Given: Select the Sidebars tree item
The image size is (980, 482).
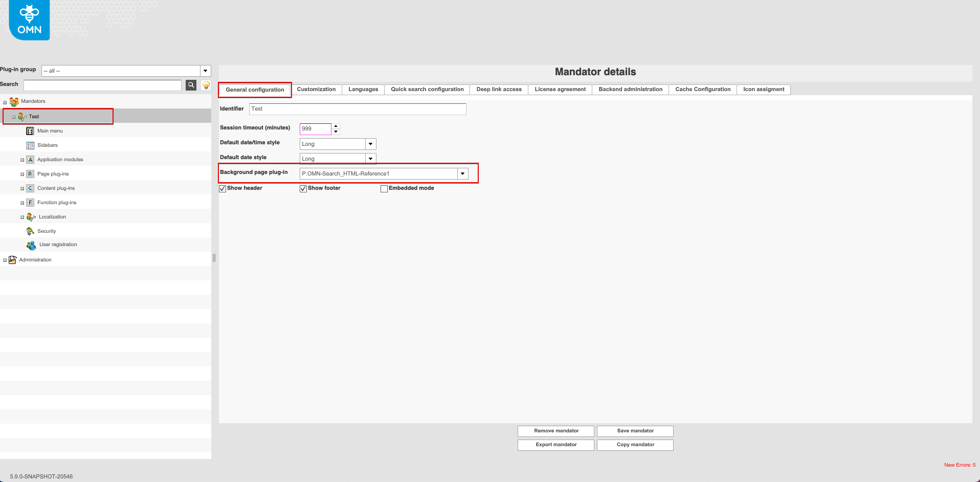Looking at the screenshot, I should (48, 145).
